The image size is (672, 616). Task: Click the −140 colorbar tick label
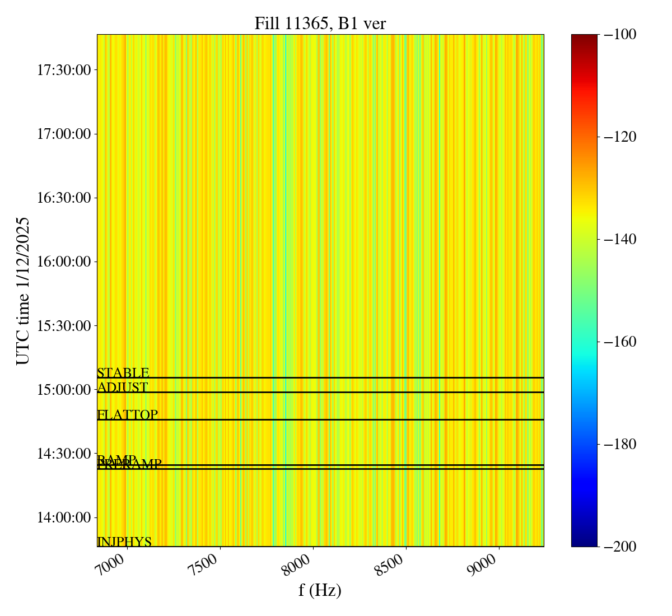(x=620, y=240)
